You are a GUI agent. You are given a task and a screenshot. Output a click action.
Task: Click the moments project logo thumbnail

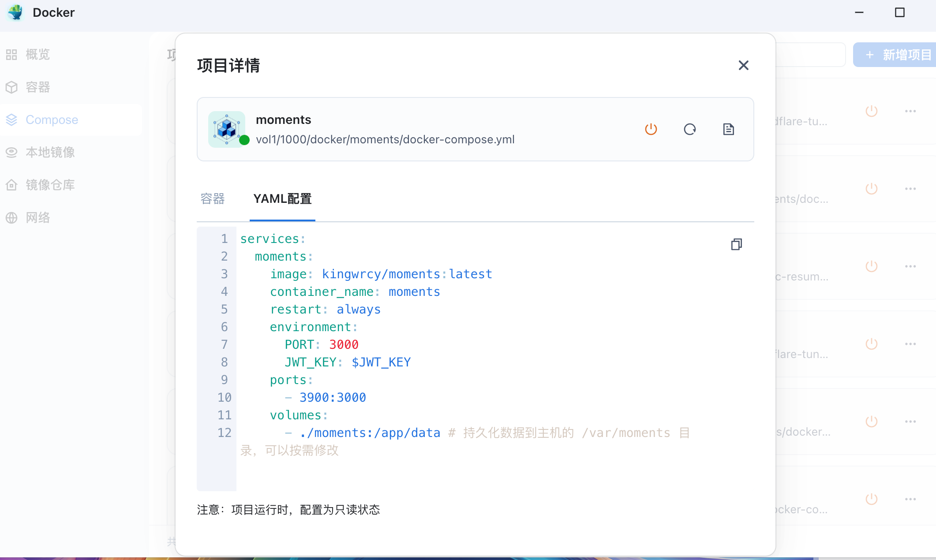(x=227, y=129)
